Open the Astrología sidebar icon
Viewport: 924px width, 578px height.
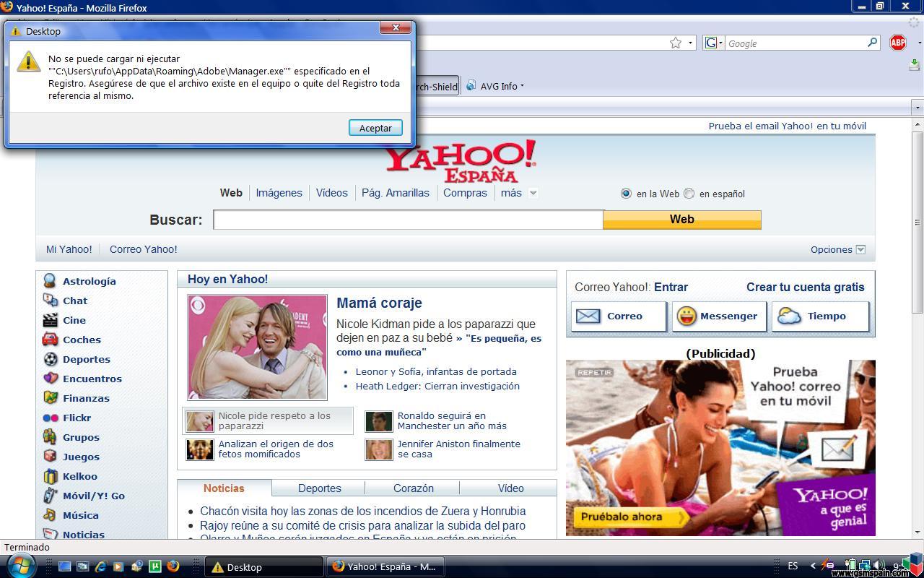pyautogui.click(x=50, y=281)
